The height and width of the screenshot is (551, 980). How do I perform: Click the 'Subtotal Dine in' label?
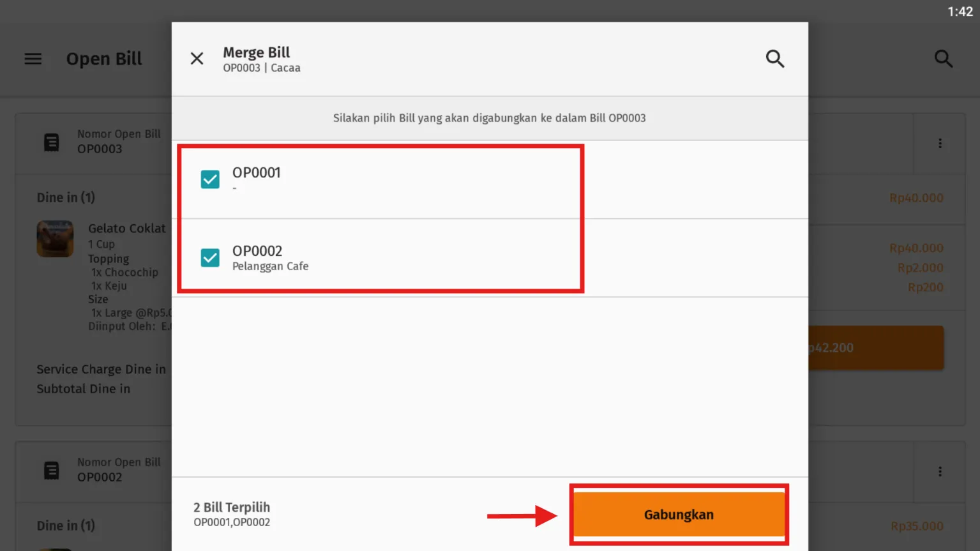84,389
